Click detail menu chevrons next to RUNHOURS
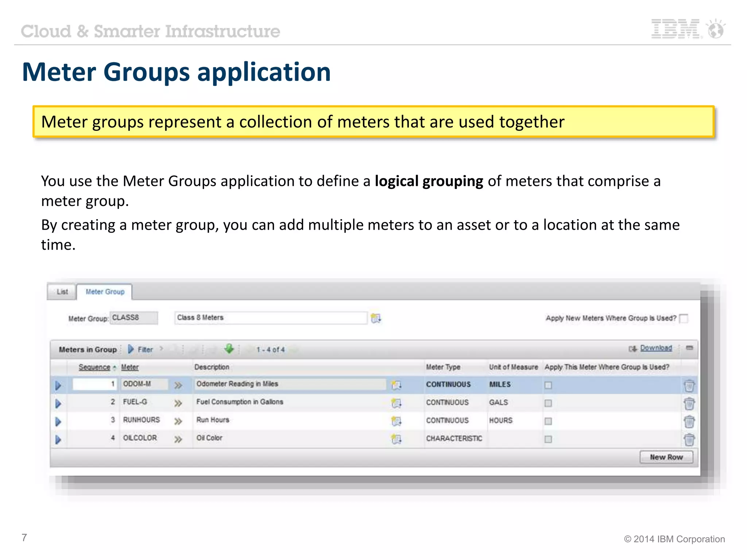 [178, 421]
